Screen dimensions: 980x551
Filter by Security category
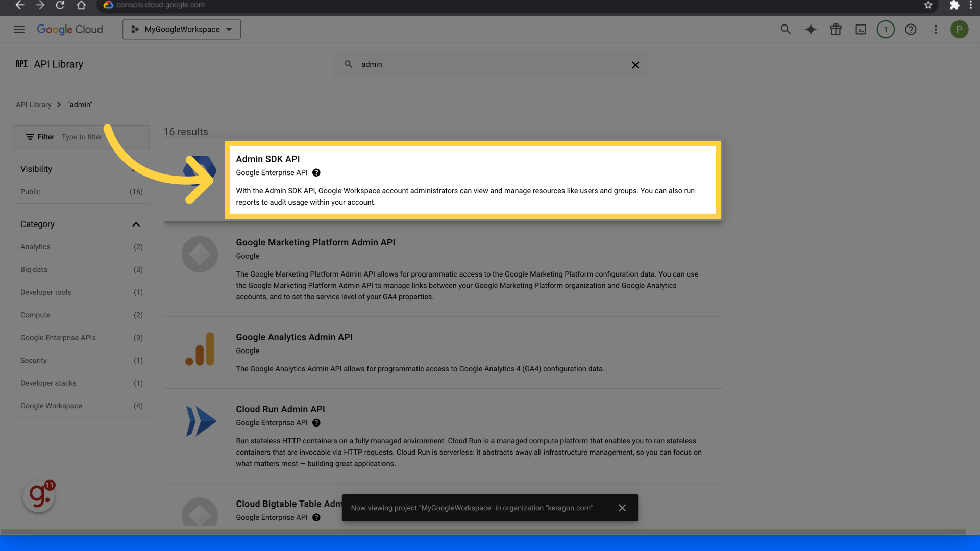tap(82, 360)
